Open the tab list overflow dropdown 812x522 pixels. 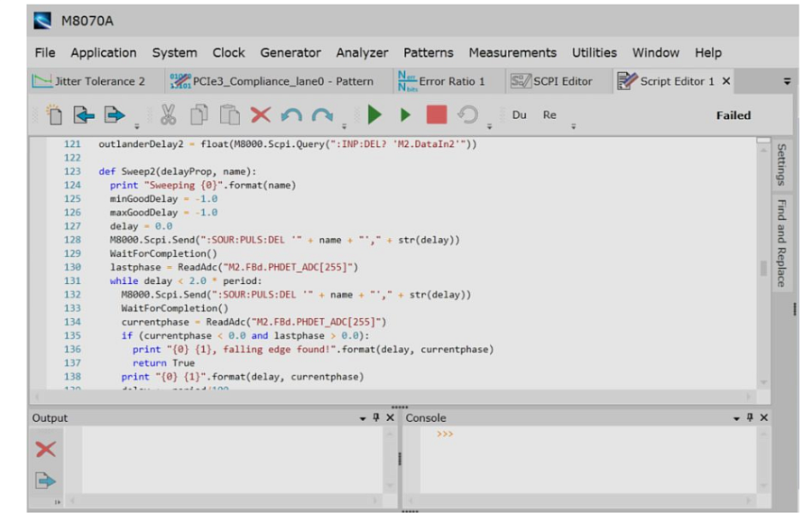pos(787,82)
